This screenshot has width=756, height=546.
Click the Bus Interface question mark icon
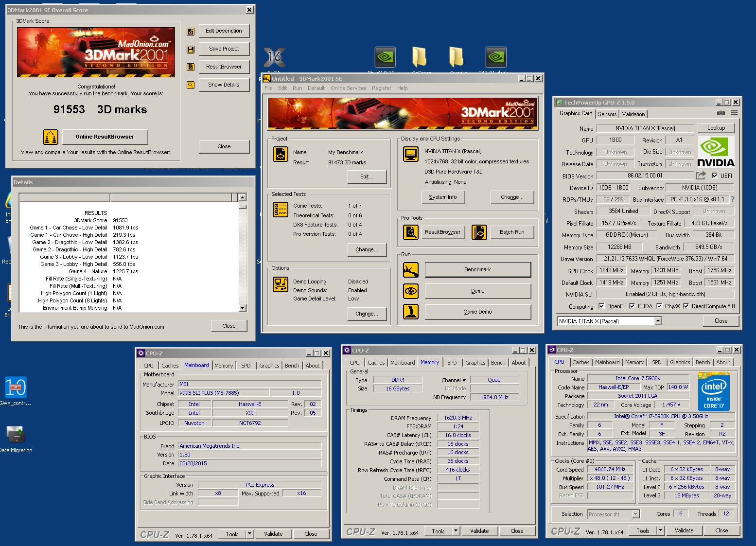[733, 199]
